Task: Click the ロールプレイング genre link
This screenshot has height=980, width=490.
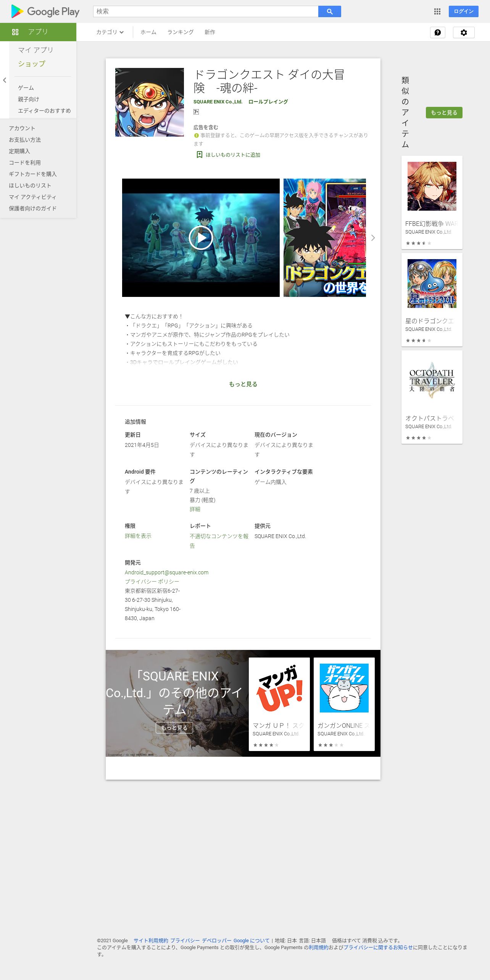Action: [268, 102]
